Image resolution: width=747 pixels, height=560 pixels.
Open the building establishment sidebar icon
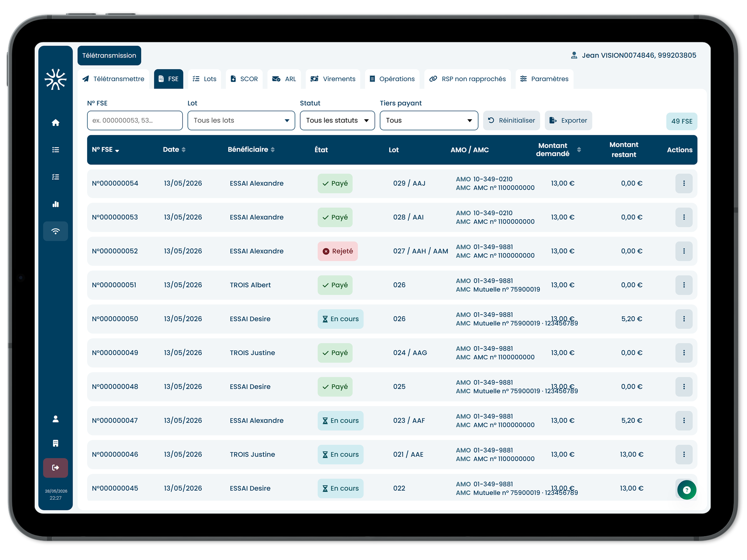click(x=56, y=443)
